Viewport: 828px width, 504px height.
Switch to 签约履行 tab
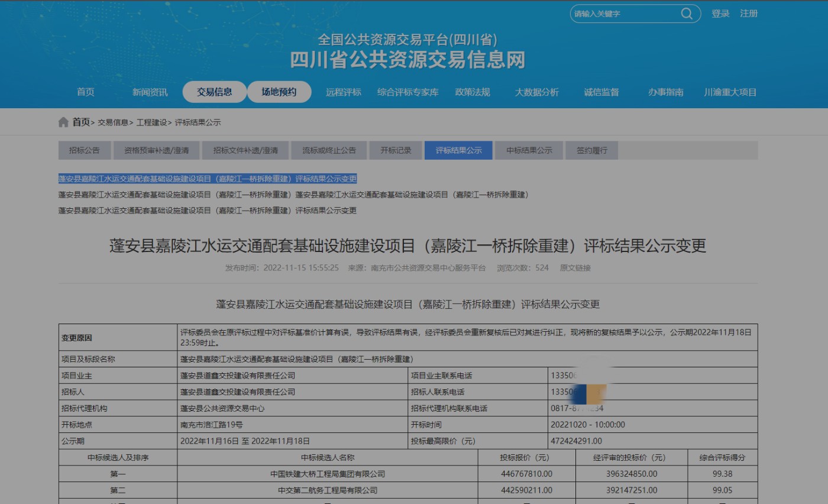click(592, 150)
